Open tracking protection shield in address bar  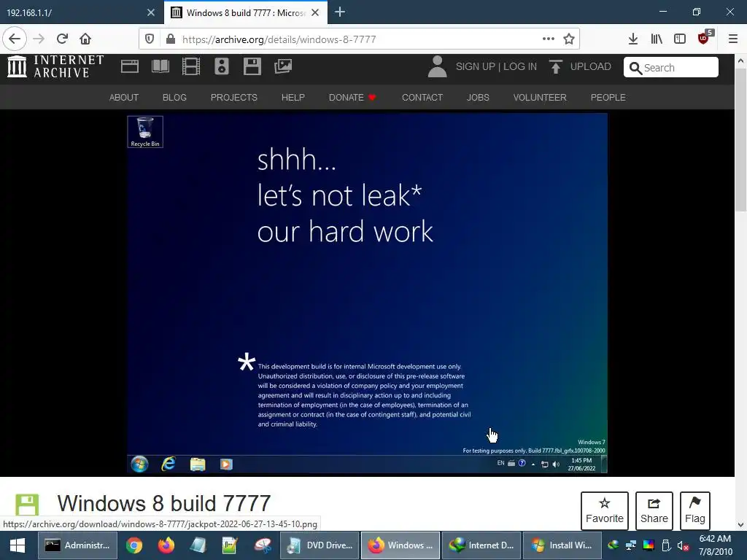[x=149, y=39]
